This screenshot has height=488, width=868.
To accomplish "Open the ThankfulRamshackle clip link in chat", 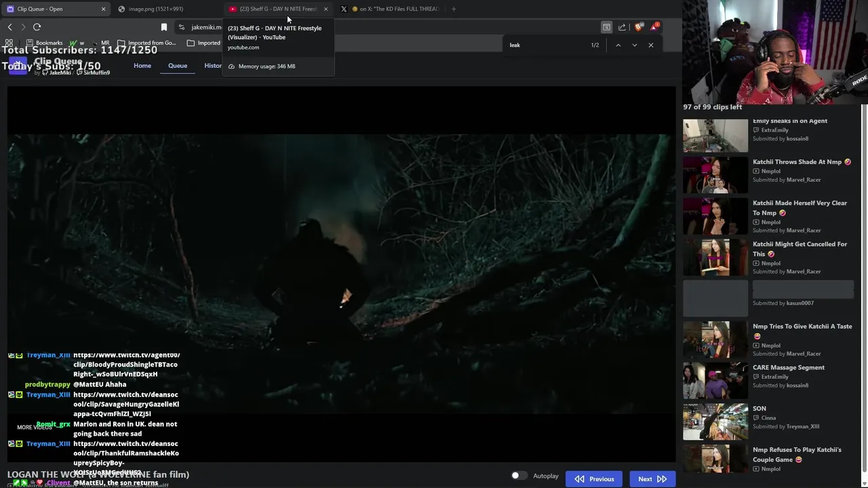I will [x=126, y=457].
